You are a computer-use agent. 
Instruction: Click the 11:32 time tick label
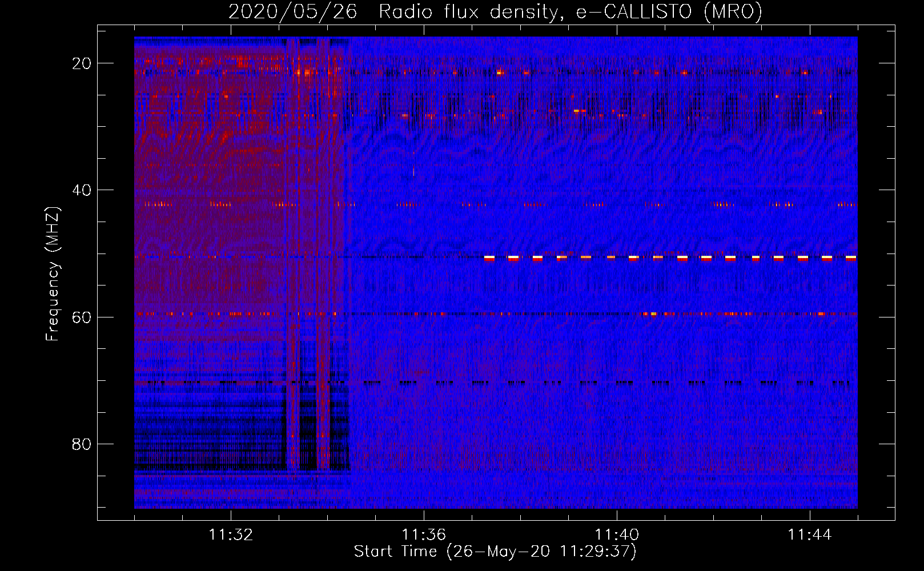click(231, 535)
